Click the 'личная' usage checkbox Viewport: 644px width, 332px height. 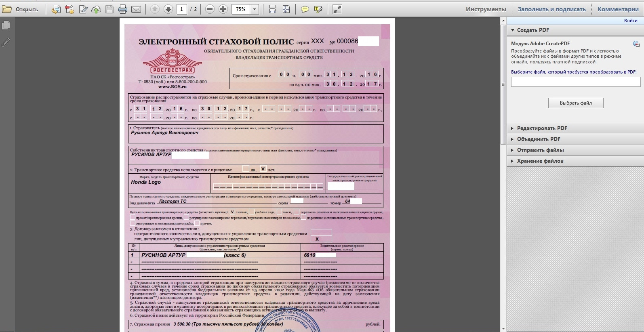pos(232,212)
